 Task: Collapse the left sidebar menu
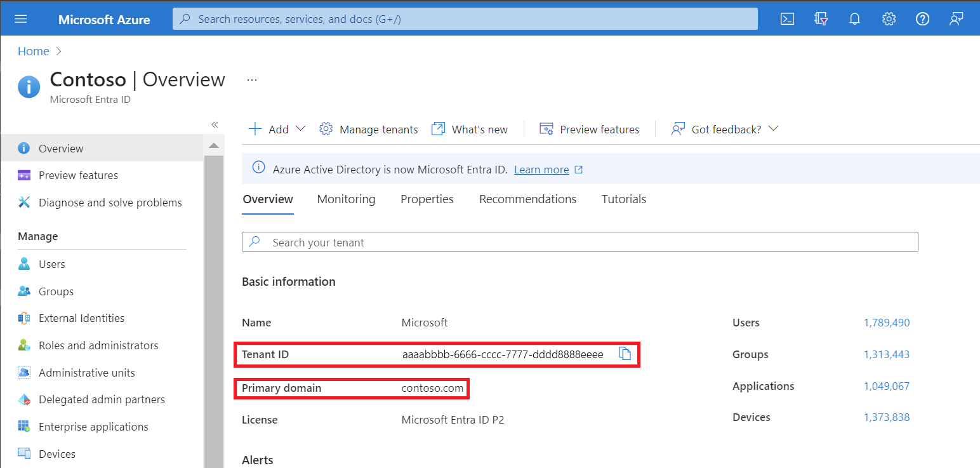tap(215, 124)
